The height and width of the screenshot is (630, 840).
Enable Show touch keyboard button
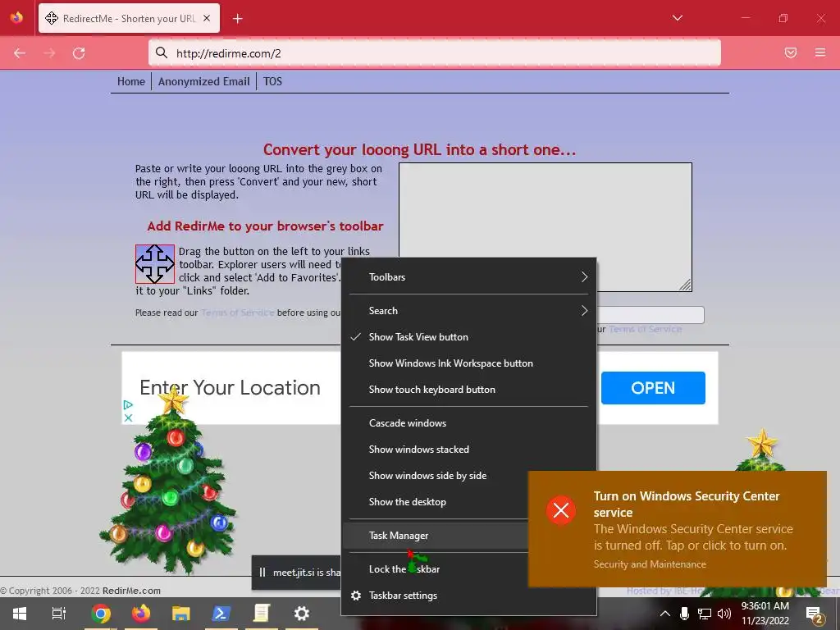click(x=468, y=390)
